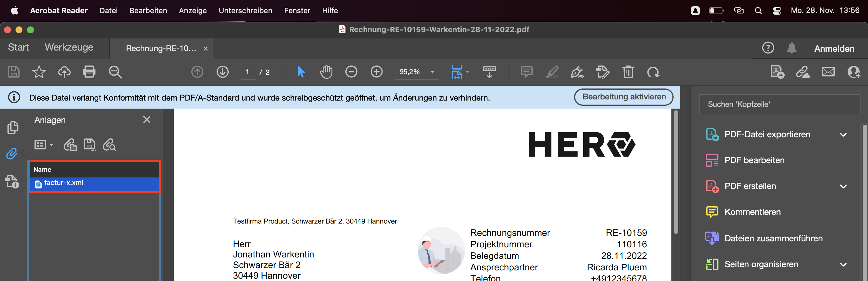Click Anmelden to sign in
The height and width of the screenshot is (281, 868).
point(834,49)
